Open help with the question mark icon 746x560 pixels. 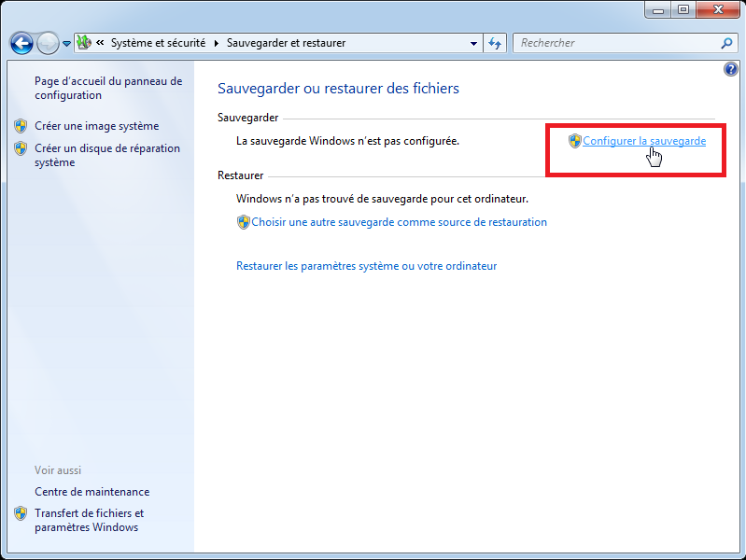pyautogui.click(x=731, y=69)
